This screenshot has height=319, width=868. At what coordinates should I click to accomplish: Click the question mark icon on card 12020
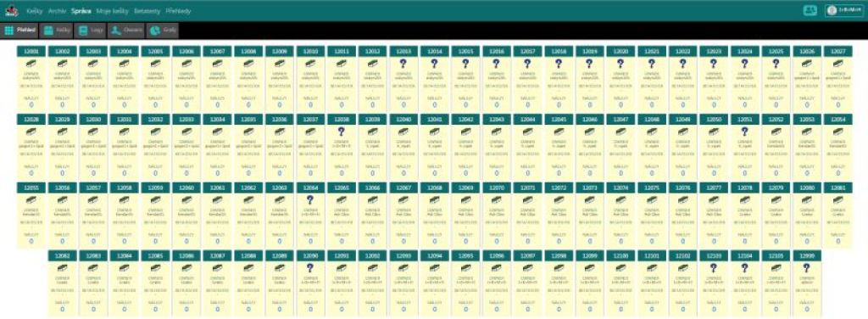(x=620, y=64)
